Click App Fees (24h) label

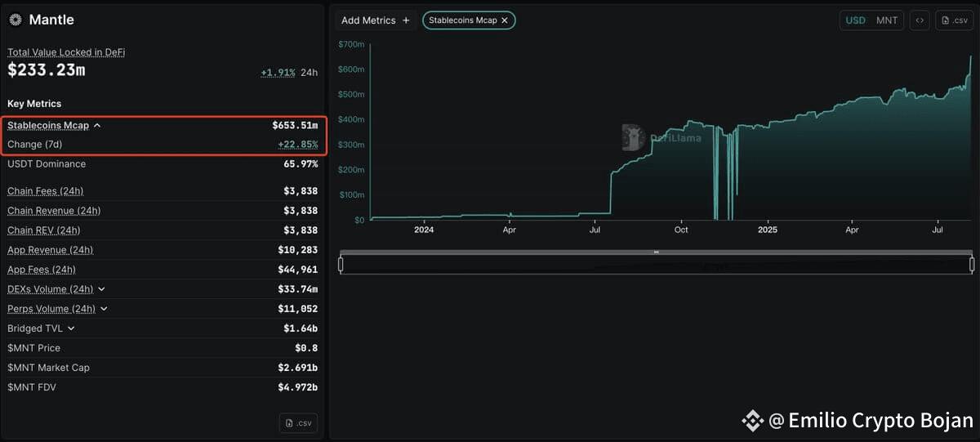(x=42, y=270)
